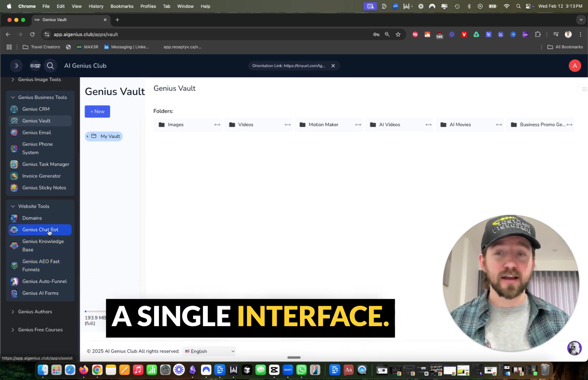
Task: Open Finder from the Dock
Action: 43,370
